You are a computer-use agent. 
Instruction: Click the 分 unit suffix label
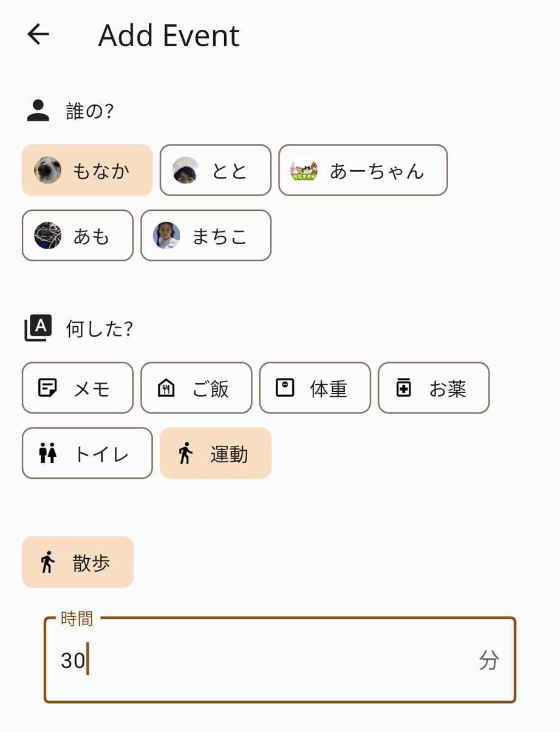point(489,660)
